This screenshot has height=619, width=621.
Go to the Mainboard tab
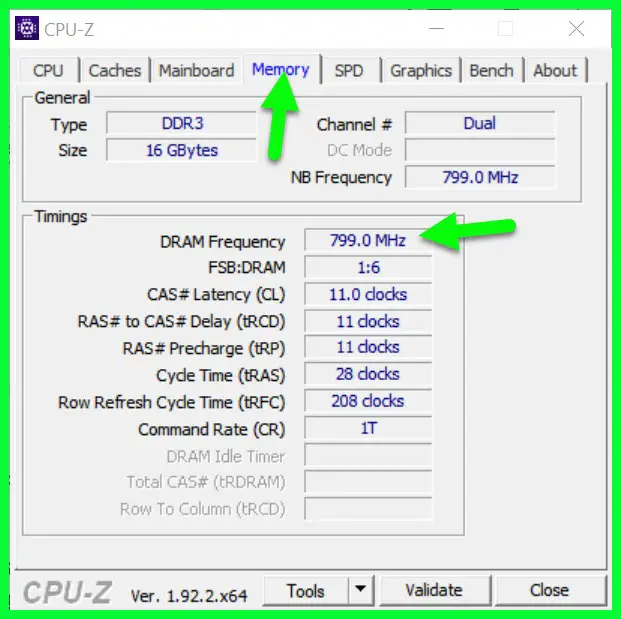[196, 70]
